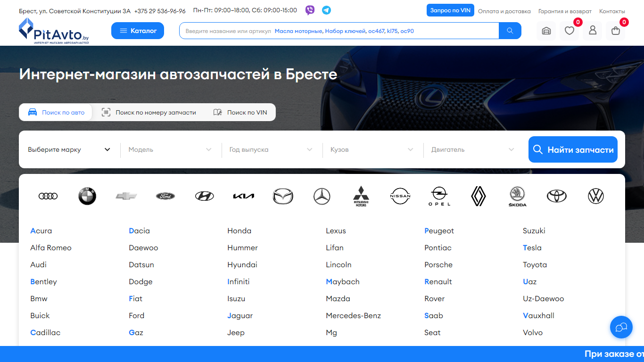Open the shopping cart icon

coord(616,31)
